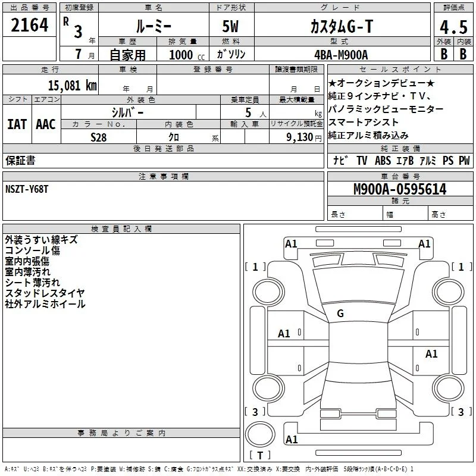Screen dimensions: 476x476
Task: Click the ルーミー car name
Action: pos(154,26)
